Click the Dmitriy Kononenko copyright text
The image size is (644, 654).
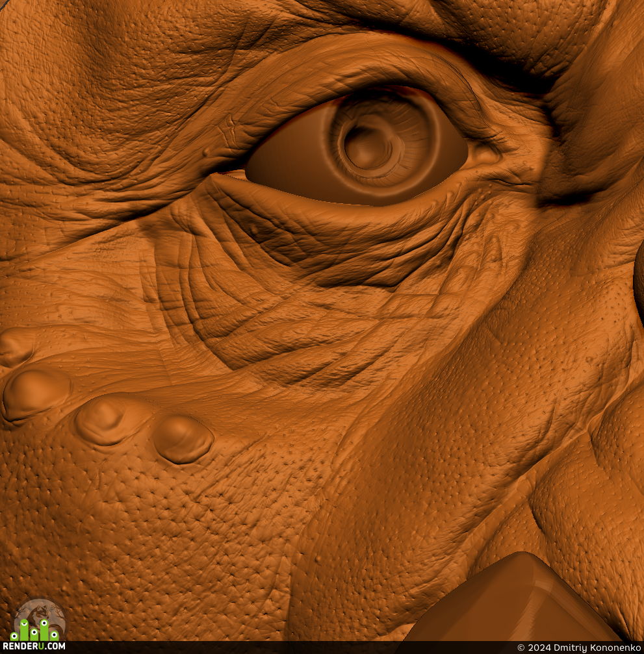(x=579, y=648)
